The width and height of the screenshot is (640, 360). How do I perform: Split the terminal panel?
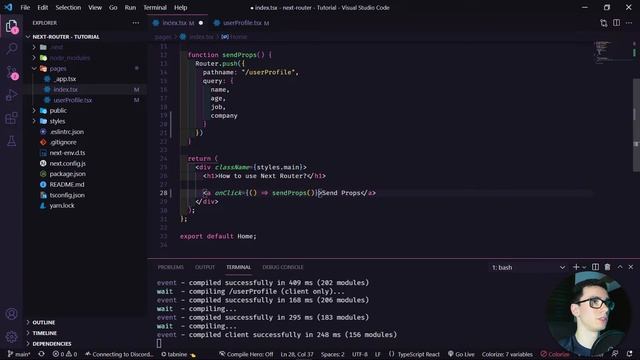point(596,267)
